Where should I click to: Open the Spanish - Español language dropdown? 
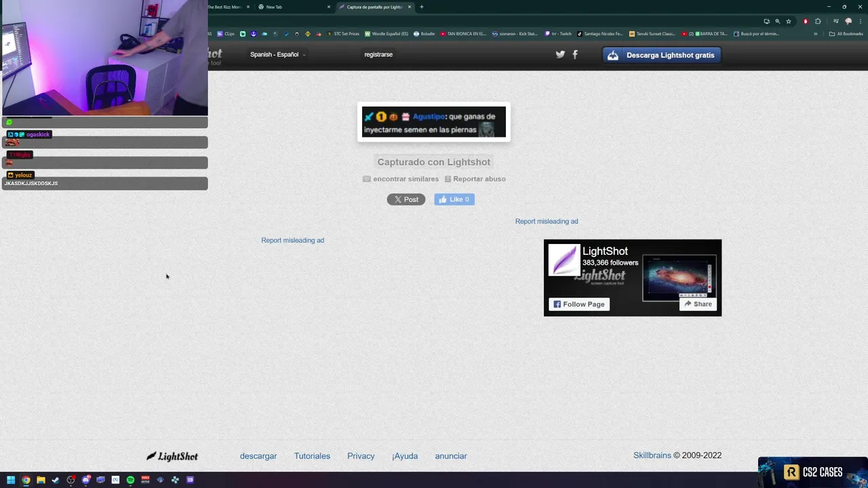pyautogui.click(x=277, y=55)
